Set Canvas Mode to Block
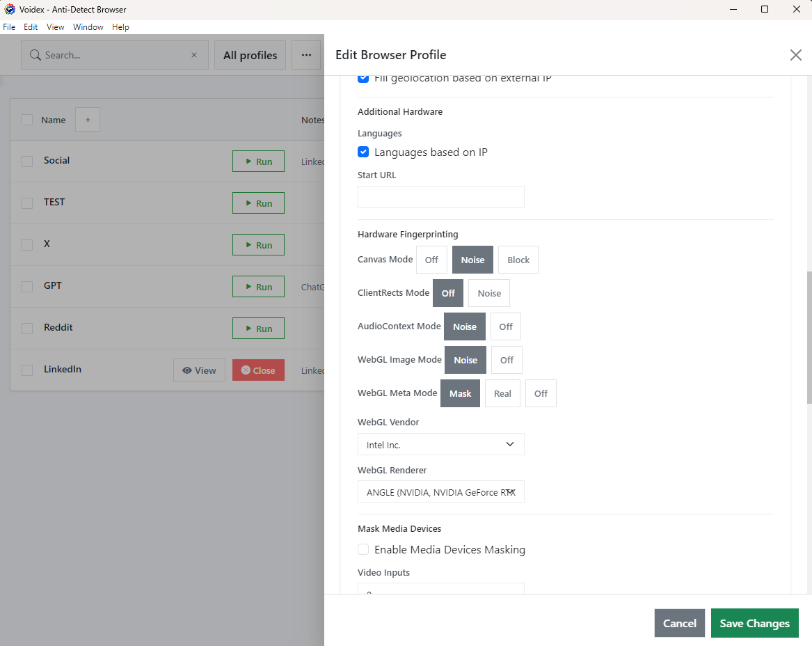 (518, 260)
